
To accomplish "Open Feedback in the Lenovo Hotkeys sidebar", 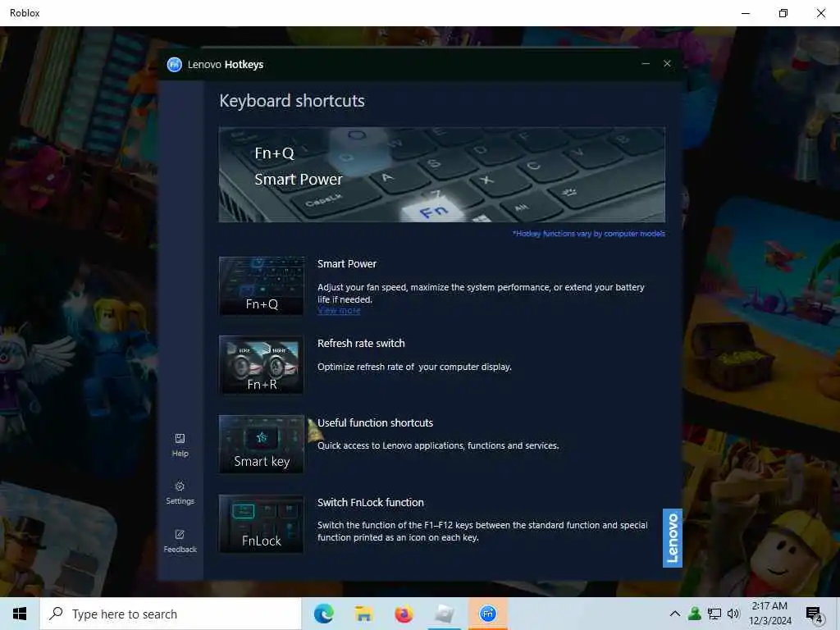I will coord(180,541).
